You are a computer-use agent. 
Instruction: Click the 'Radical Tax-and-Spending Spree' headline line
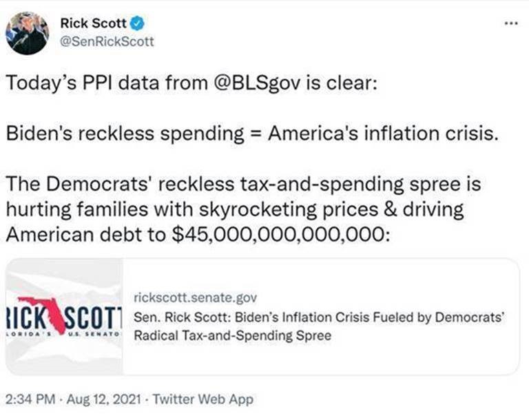[233, 336]
